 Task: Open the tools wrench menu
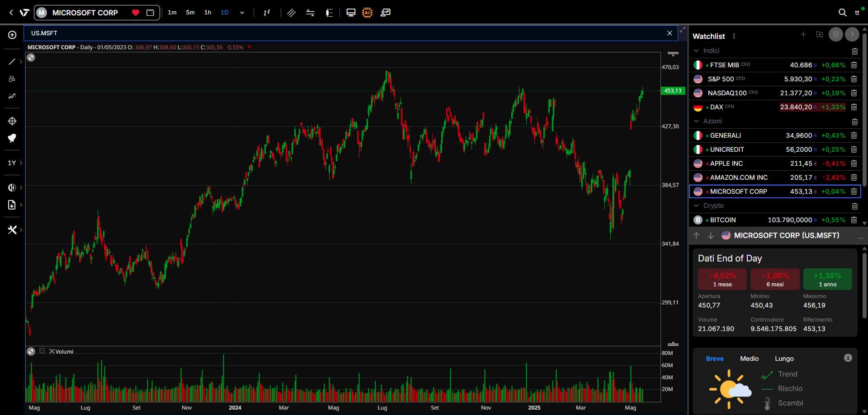(x=12, y=230)
